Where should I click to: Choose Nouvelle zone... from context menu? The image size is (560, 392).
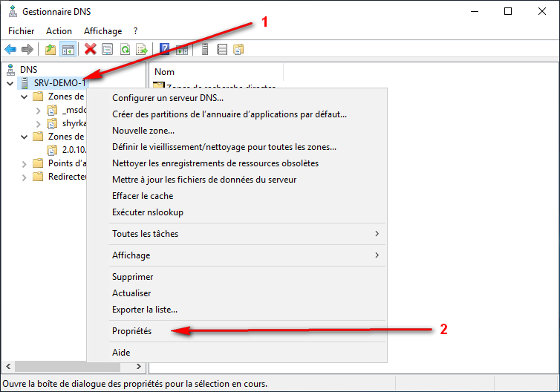tap(143, 131)
